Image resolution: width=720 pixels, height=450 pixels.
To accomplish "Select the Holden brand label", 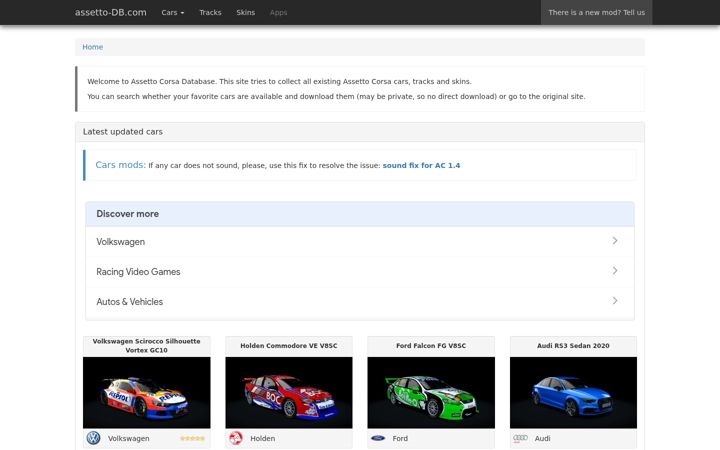I will pos(263,439).
